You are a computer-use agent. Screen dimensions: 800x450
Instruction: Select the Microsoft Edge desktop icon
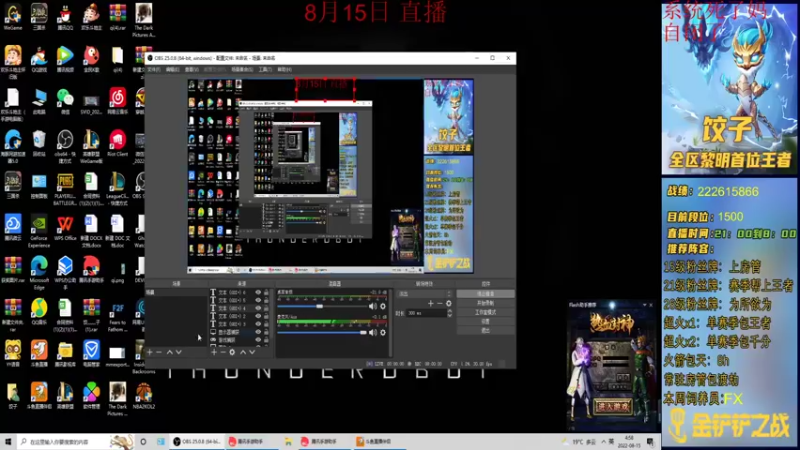39,273
